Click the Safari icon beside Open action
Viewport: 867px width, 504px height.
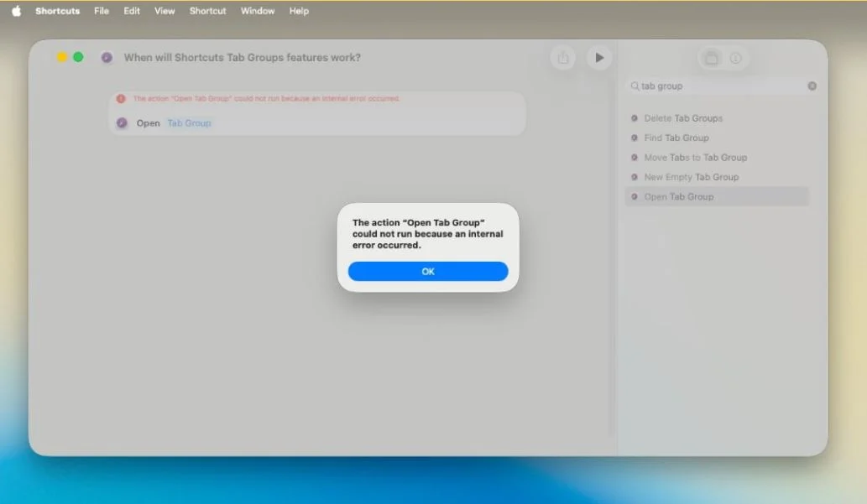[122, 123]
